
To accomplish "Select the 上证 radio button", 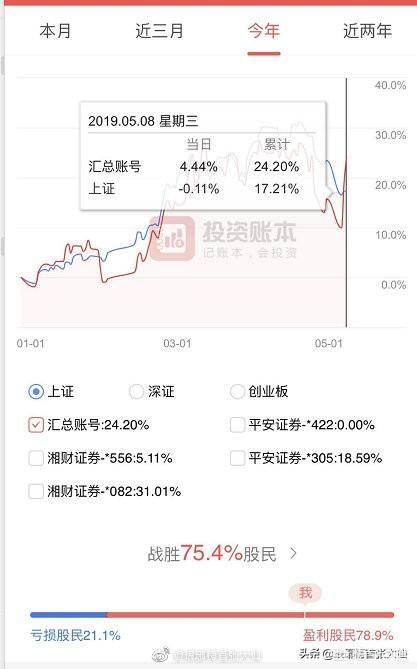I will tap(36, 391).
